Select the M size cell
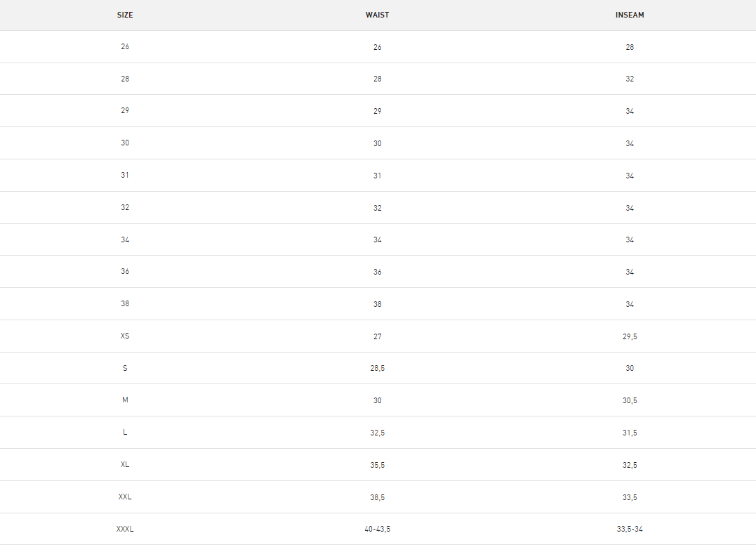 [x=125, y=400]
